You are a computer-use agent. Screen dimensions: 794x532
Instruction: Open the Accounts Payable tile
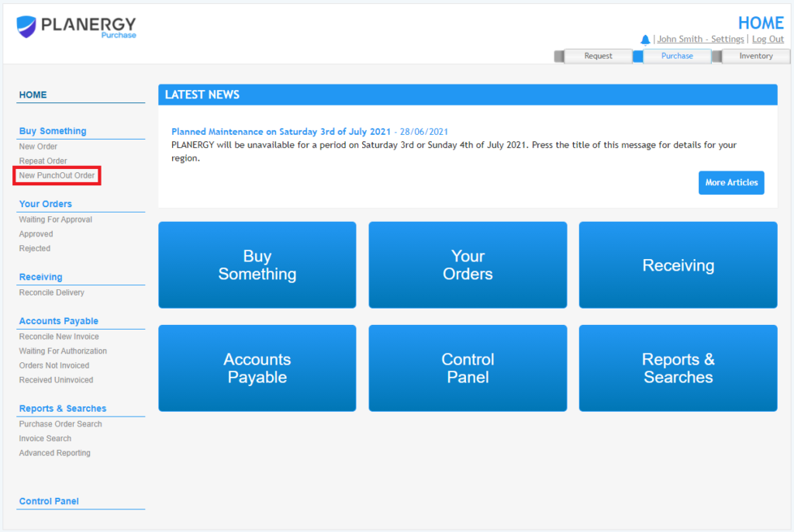click(x=257, y=368)
